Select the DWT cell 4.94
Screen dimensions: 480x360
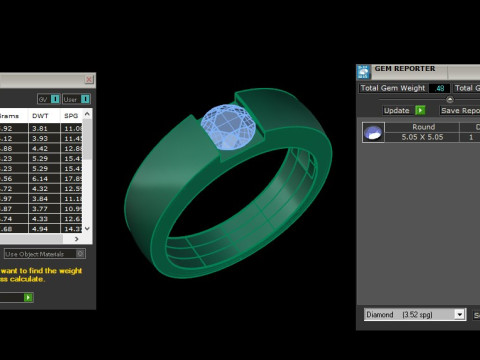coord(44,229)
